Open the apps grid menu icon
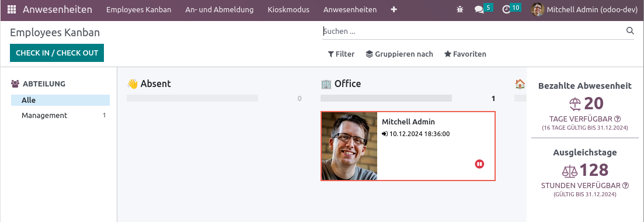The image size is (644, 222). pyautogui.click(x=12, y=9)
